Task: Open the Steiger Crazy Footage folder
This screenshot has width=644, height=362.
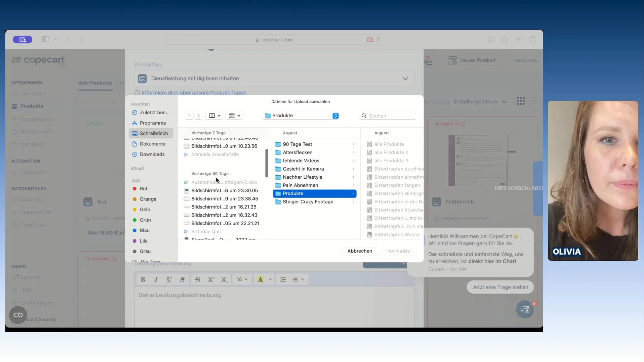Action: coord(308,202)
